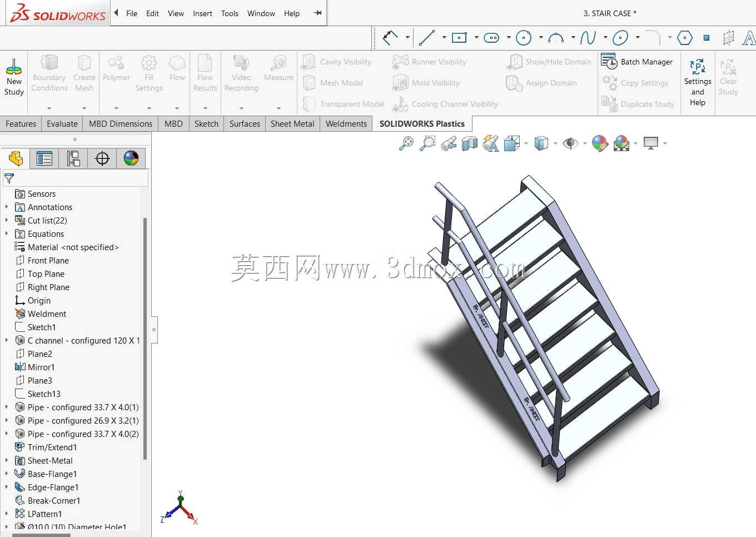Toggle Hide/Show Items eye icon
This screenshot has width=756, height=537.
(570, 143)
